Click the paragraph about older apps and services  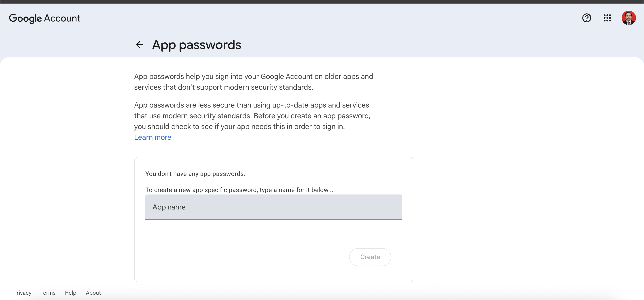(x=254, y=82)
